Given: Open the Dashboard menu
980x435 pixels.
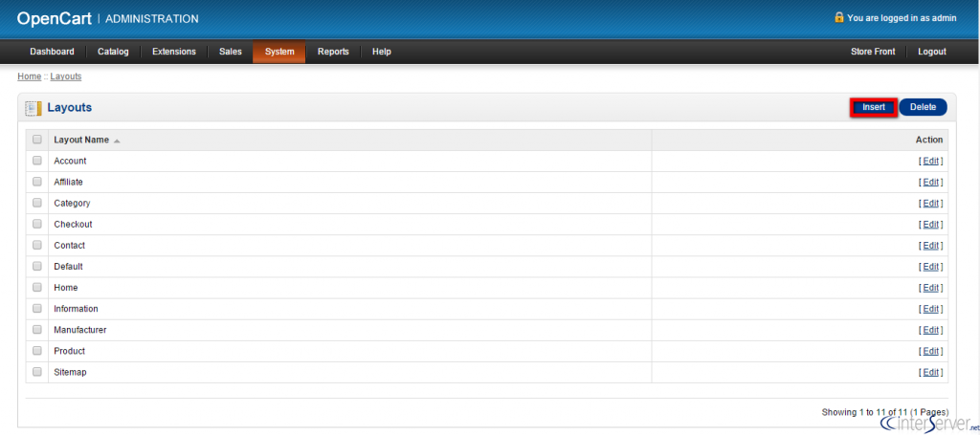Looking at the screenshot, I should [52, 52].
